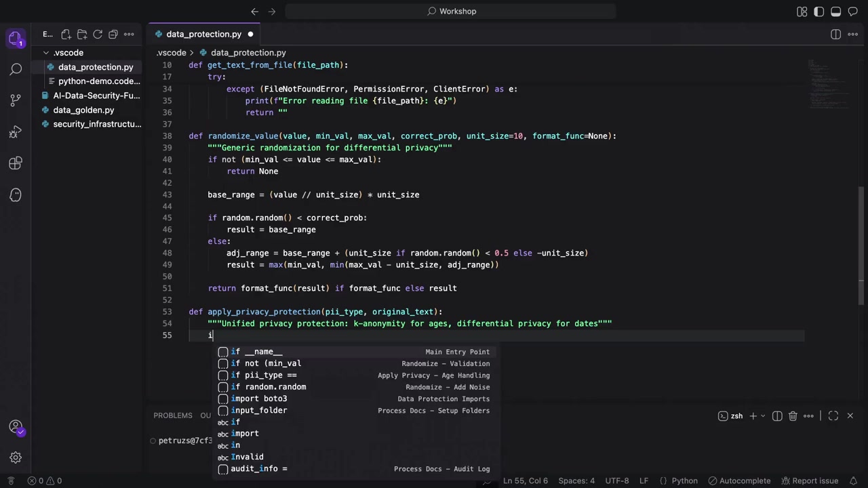868x488 pixels.
Task: Select the data_protection.py editor tab
Action: point(203,34)
